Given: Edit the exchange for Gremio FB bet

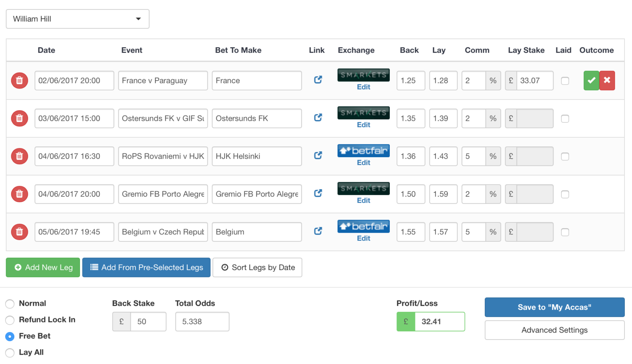Looking at the screenshot, I should pos(363,200).
